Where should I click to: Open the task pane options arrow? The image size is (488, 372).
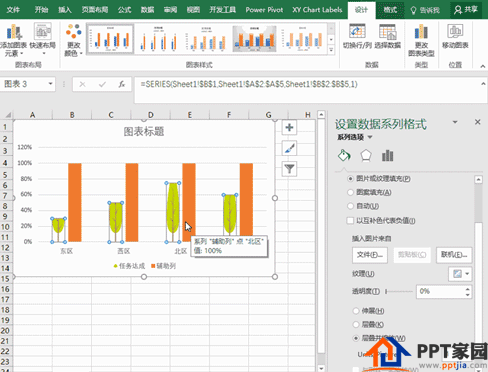tap(455, 122)
